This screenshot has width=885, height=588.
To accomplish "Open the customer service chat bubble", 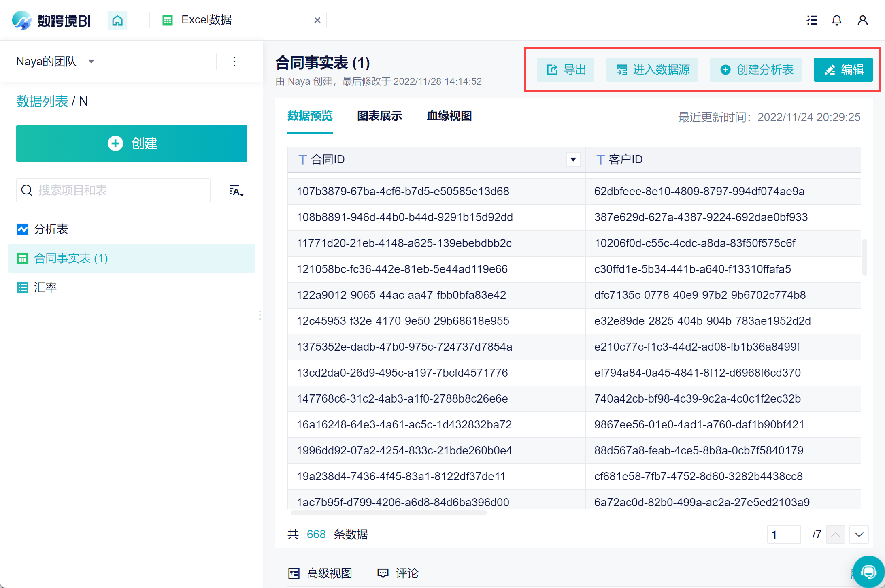I will coord(868,571).
